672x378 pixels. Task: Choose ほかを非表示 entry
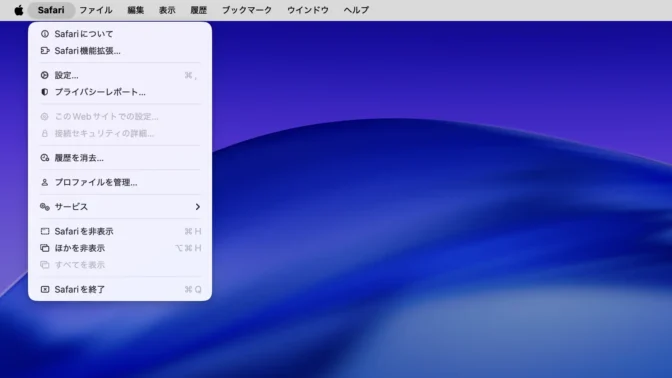coord(120,248)
